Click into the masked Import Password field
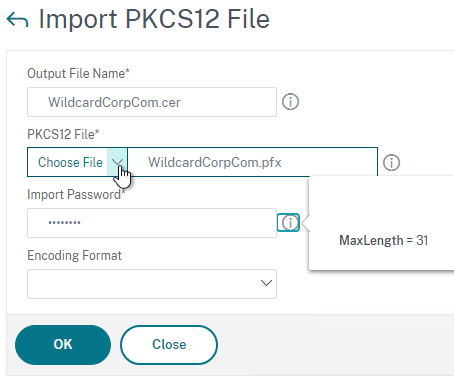Image resolution: width=454 pixels, height=376 pixels. tap(152, 223)
